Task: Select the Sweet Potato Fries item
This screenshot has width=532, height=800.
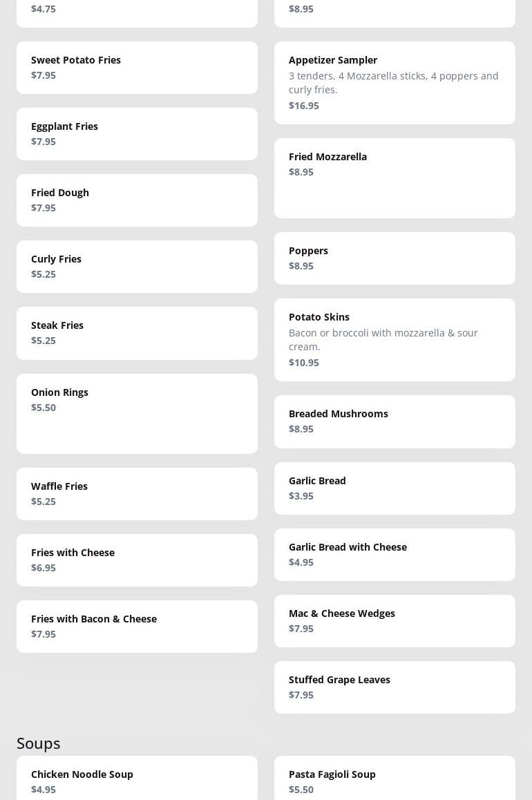Action: (x=137, y=68)
